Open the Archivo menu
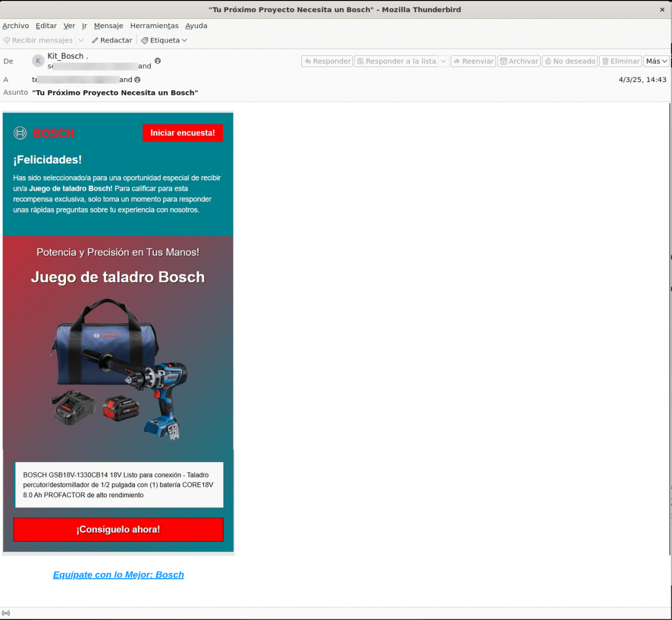672x620 pixels. (x=15, y=26)
